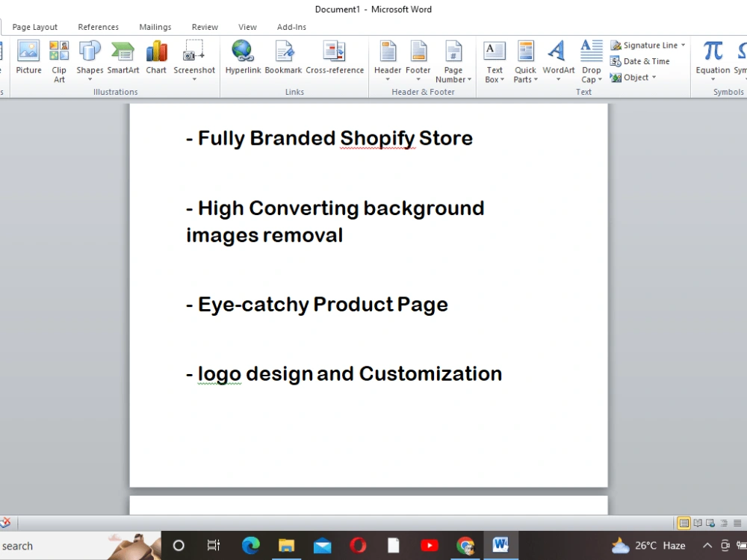747x560 pixels.
Task: Open the Add-Ins tab
Action: click(x=291, y=27)
